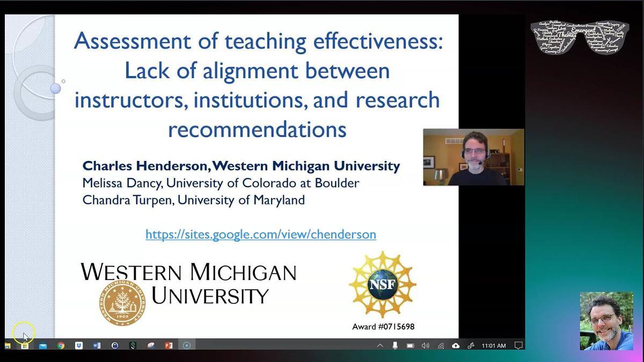Viewport: 644px width, 362px height.
Task: Open Microsoft Word from the taskbar
Action: (x=97, y=346)
